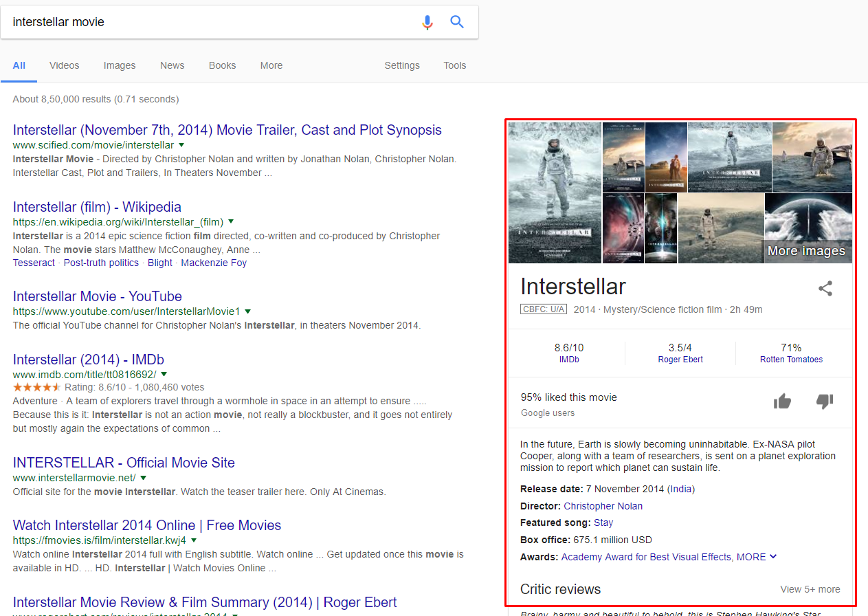This screenshot has width=868, height=616.
Task: Switch to the Books tab
Action: pos(223,65)
